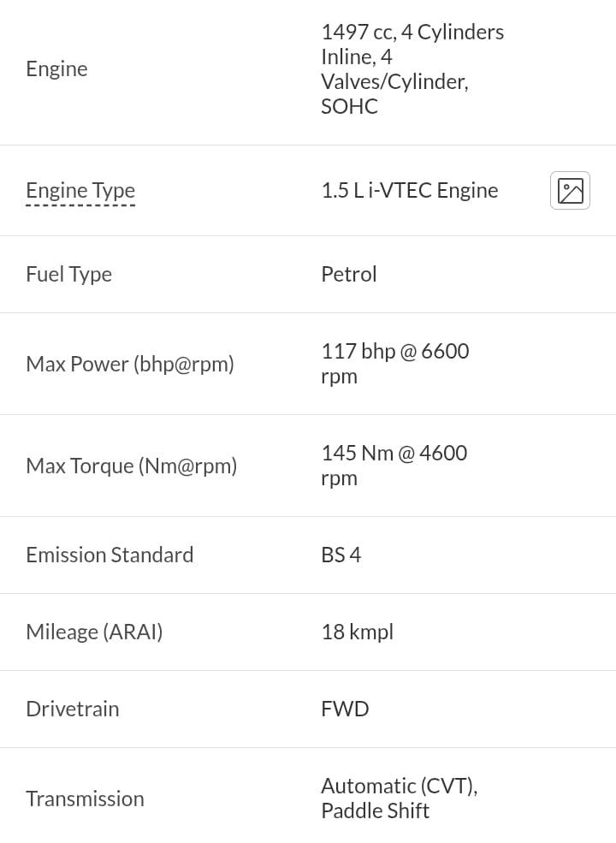Select the Engine row label
This screenshot has width=616, height=843.
click(x=57, y=69)
